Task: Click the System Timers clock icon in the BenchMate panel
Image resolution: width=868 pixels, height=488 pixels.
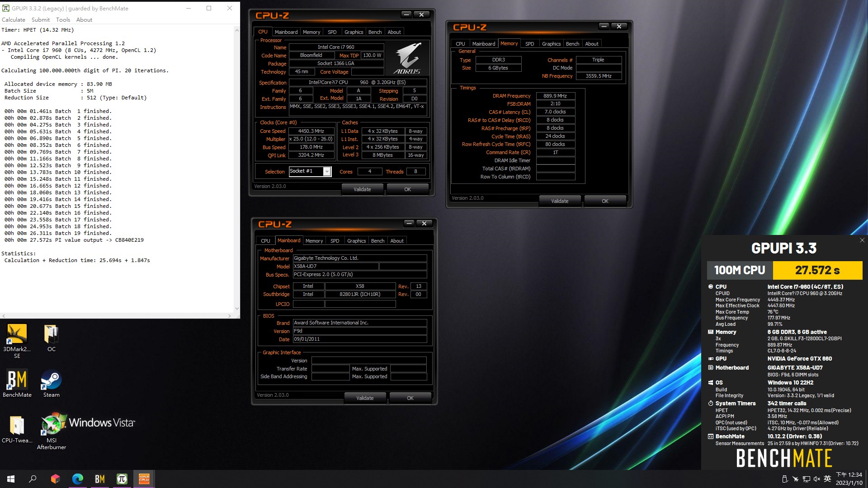Action: pos(711,404)
